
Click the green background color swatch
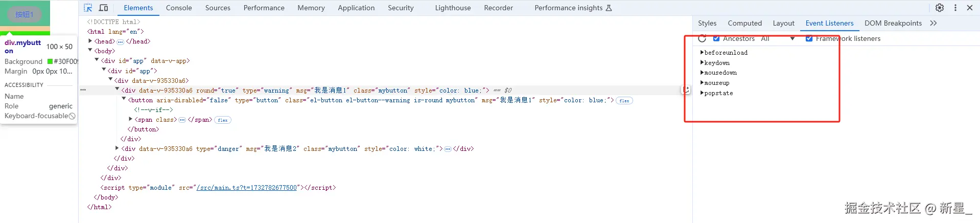(x=50, y=61)
